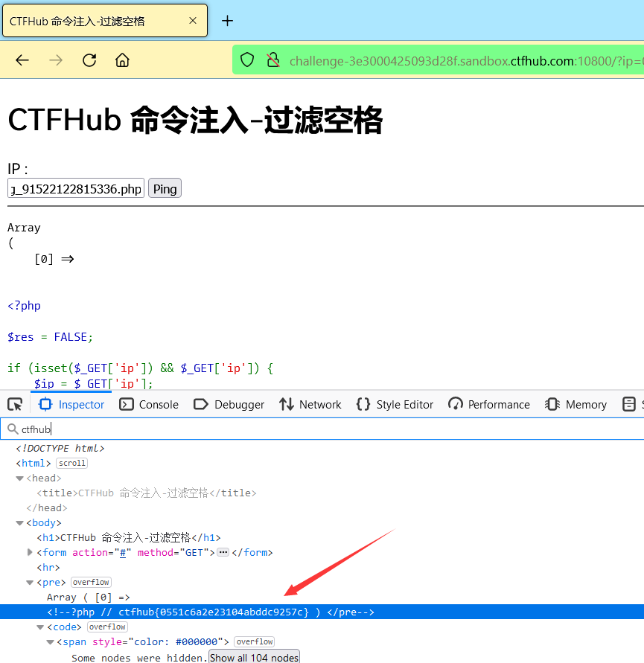Go forward to next page
This screenshot has height=663, width=644.
point(55,60)
